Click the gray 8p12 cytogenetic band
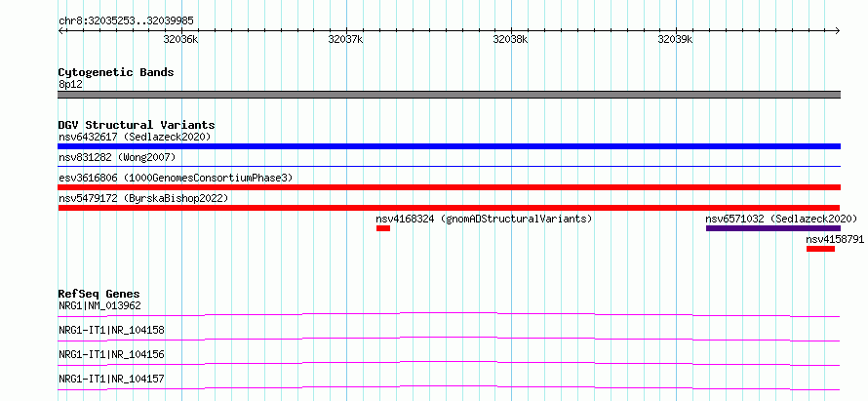This screenshot has width=868, height=401. pyautogui.click(x=449, y=95)
